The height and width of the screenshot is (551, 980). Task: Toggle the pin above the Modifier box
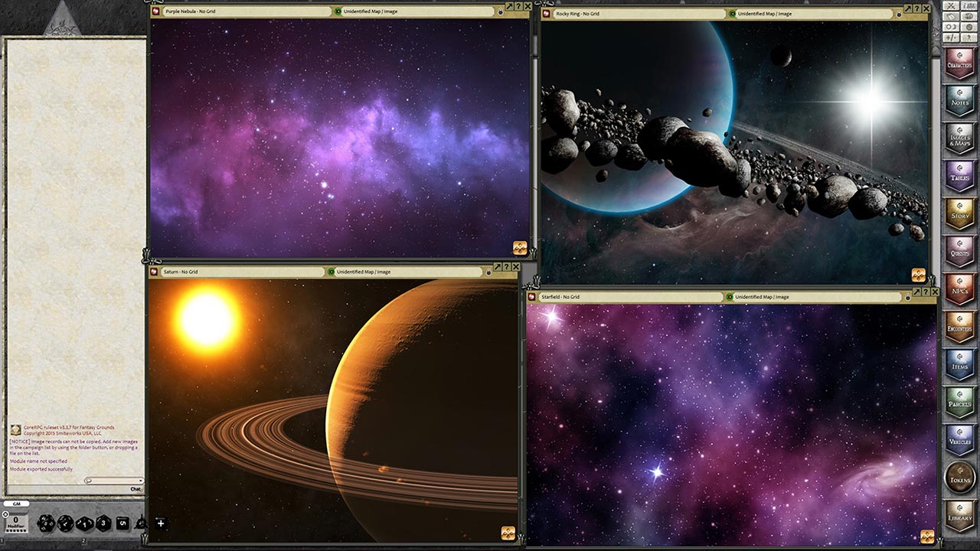coord(6,514)
